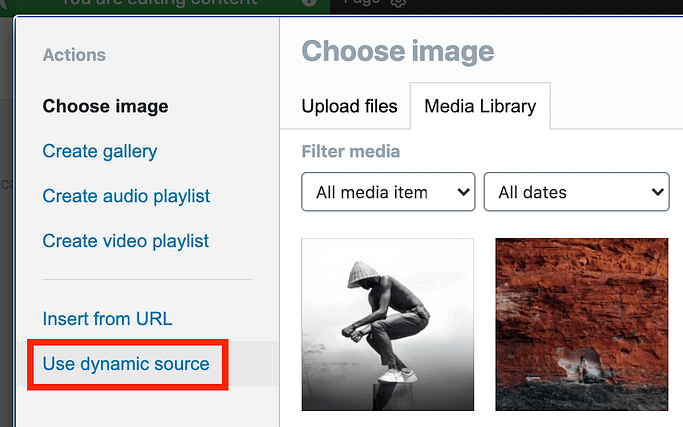The width and height of the screenshot is (683, 427).
Task: Choose Insert from URL
Action: tap(107, 319)
